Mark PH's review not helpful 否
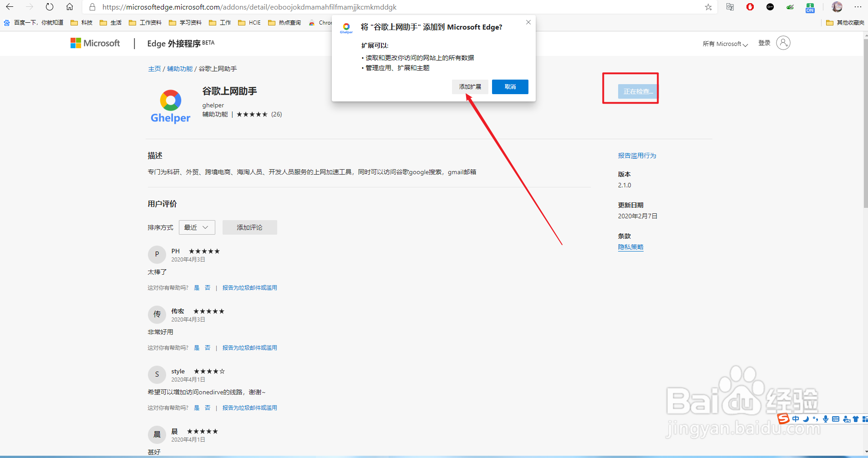868x458 pixels. coord(208,287)
